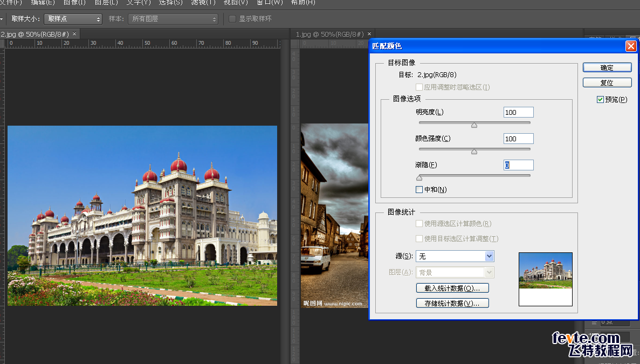Click the 渐隐 value field
This screenshot has height=364, width=640.
pyautogui.click(x=518, y=165)
